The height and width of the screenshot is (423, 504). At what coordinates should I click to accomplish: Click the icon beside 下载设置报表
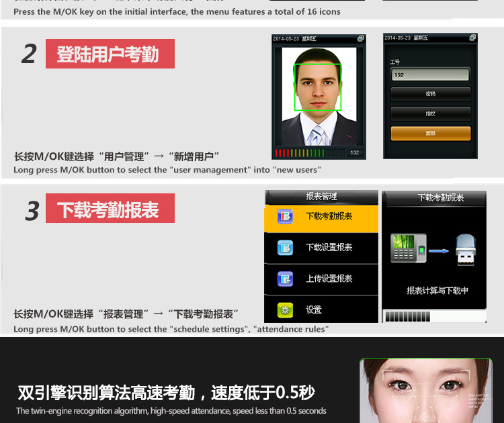pos(285,248)
